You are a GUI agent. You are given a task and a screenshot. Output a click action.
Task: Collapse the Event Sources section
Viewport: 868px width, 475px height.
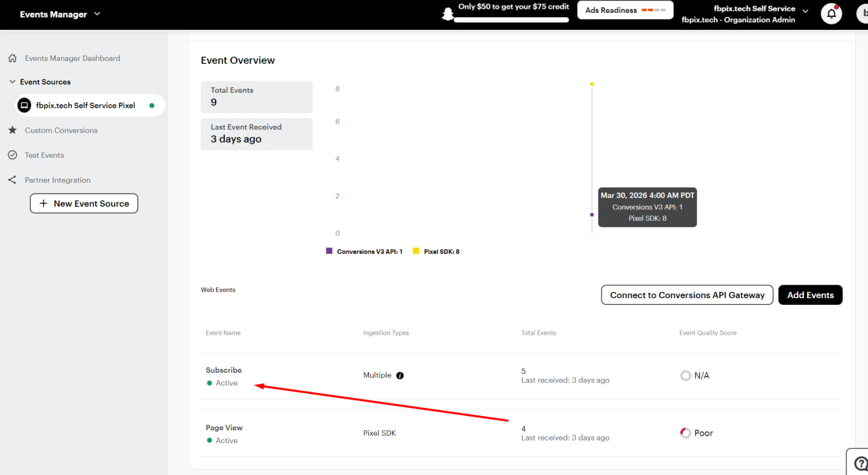point(12,82)
